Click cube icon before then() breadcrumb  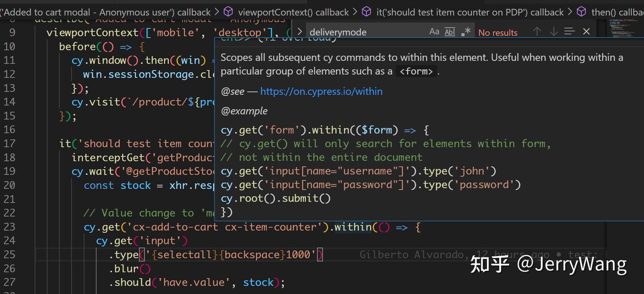click(x=581, y=12)
